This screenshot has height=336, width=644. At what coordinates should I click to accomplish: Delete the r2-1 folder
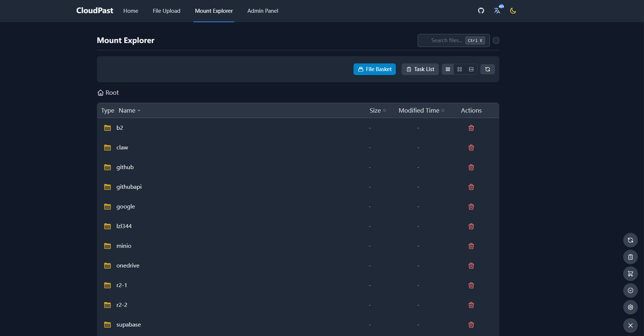pyautogui.click(x=471, y=285)
